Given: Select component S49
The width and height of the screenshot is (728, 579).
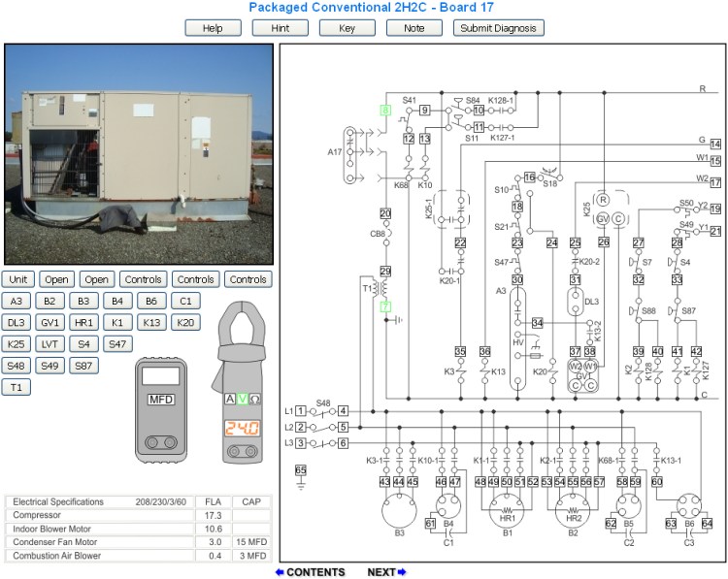Looking at the screenshot, I should coord(50,366).
